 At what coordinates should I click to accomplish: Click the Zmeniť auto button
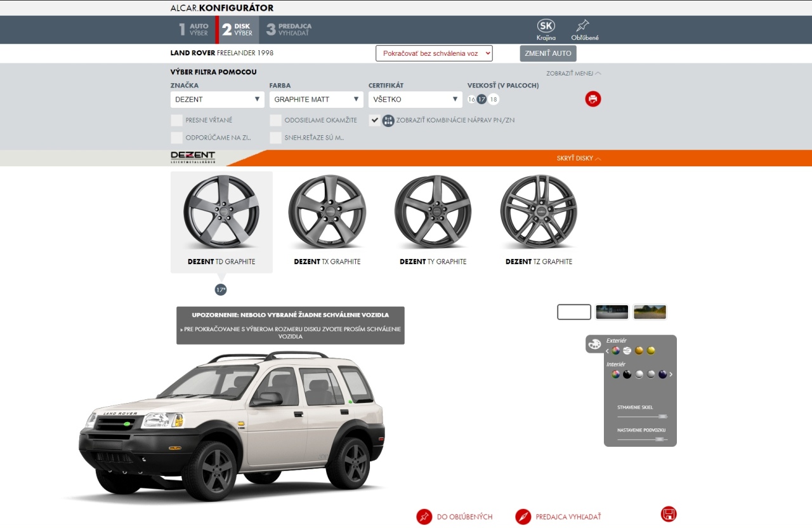[x=548, y=53]
